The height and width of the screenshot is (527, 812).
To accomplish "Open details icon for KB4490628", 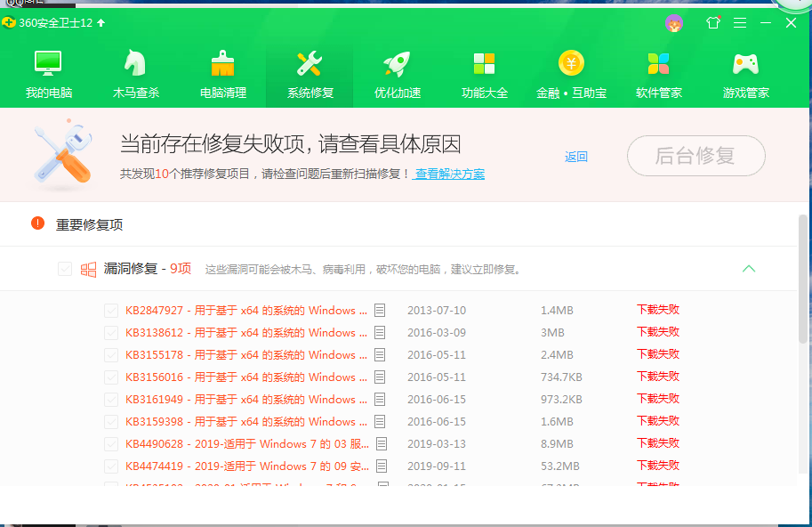I will pos(382,444).
